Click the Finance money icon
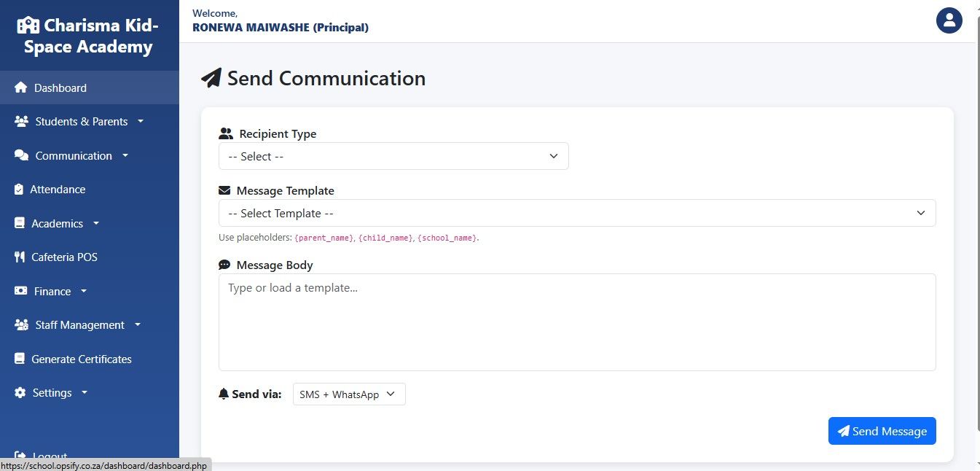The image size is (980, 471). (x=20, y=292)
